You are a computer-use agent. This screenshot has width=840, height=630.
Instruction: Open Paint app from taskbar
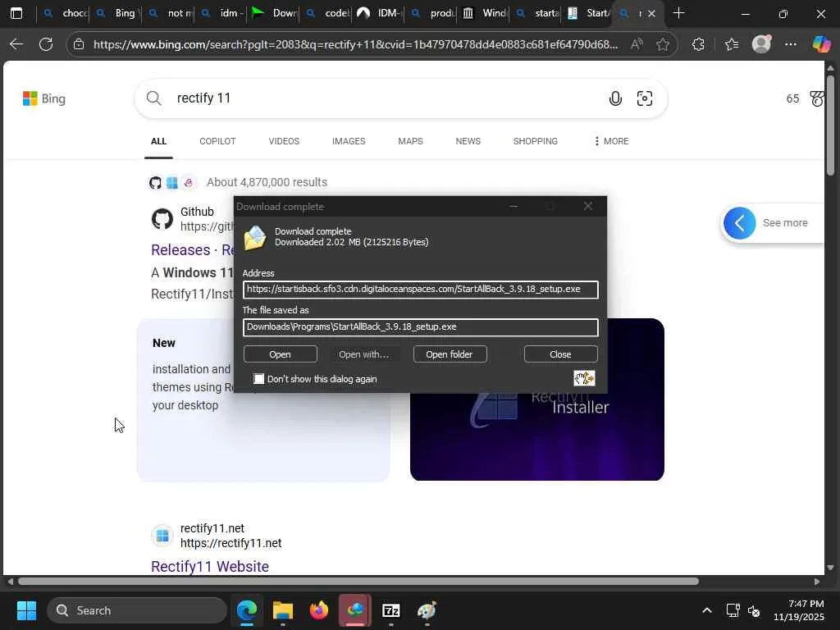tap(427, 610)
